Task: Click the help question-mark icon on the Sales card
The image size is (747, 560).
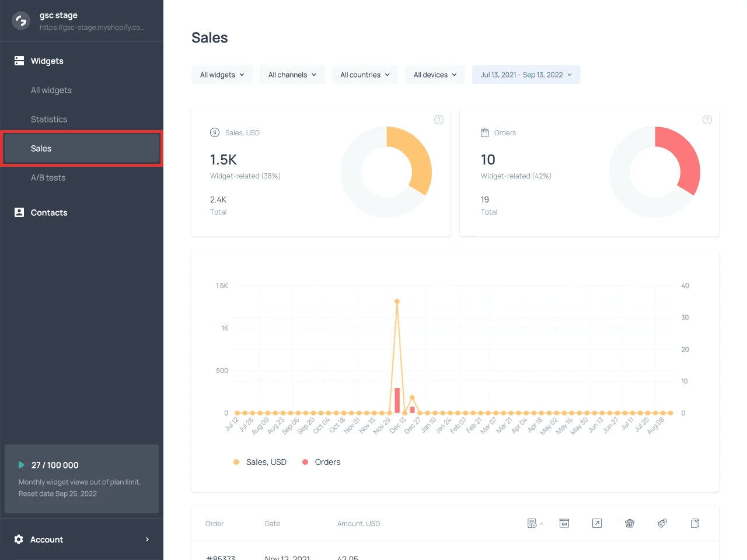Action: 439,119
